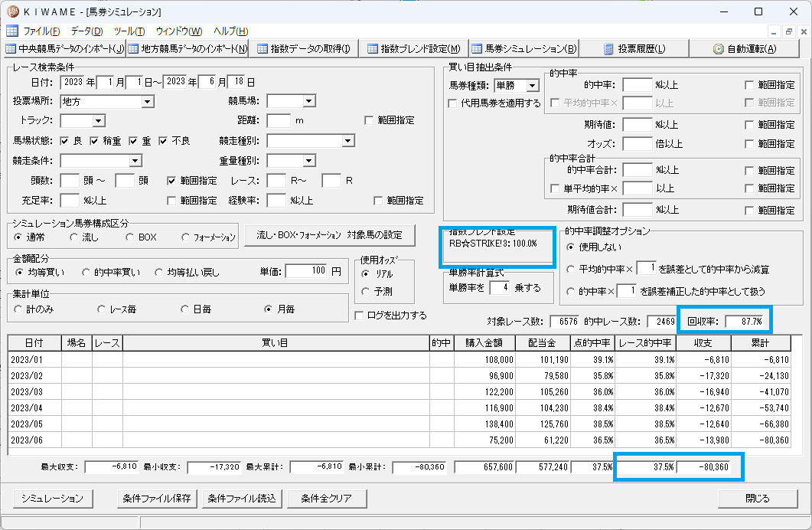
Task: Open 投票履歴 toolbar button
Action: [634, 49]
